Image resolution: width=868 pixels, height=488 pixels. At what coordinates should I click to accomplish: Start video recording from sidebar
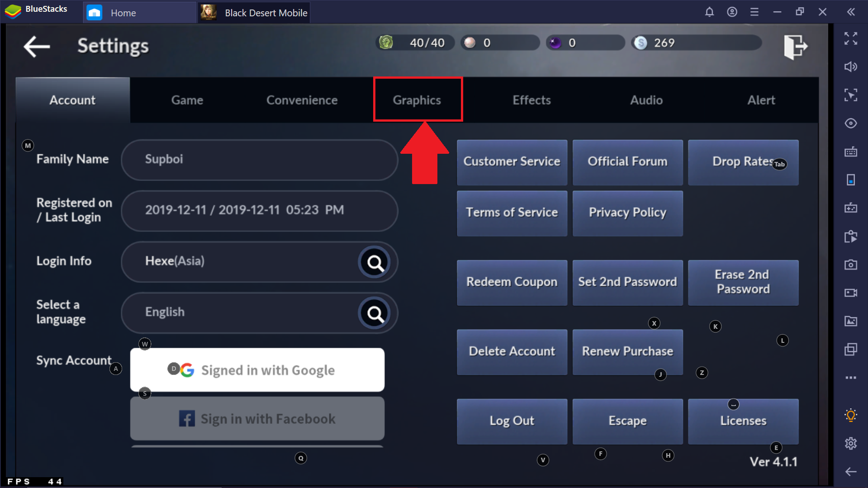click(851, 293)
